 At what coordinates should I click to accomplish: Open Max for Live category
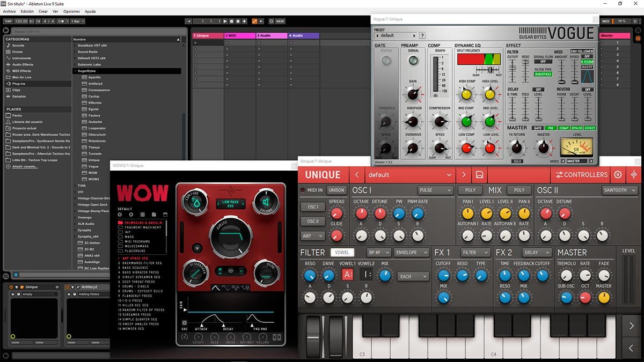tap(21, 78)
